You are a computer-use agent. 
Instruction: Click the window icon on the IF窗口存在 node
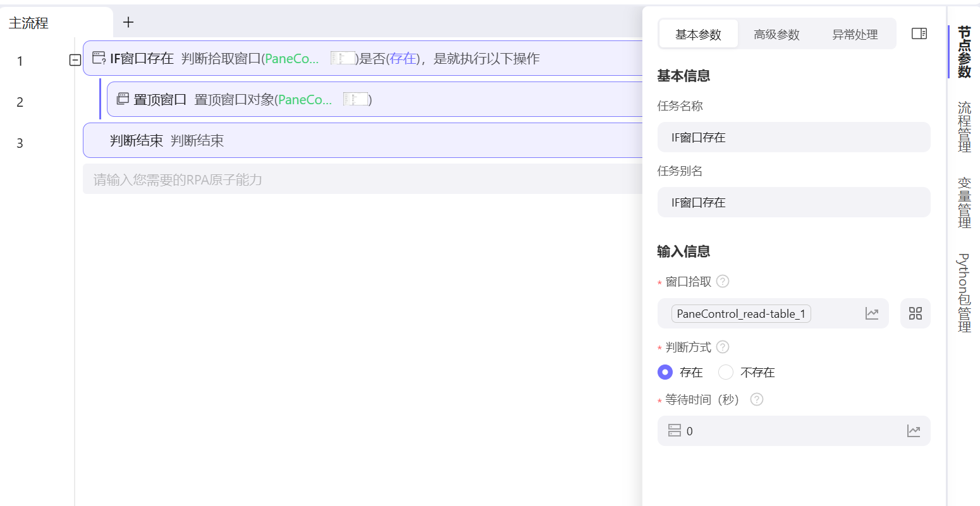(x=98, y=58)
